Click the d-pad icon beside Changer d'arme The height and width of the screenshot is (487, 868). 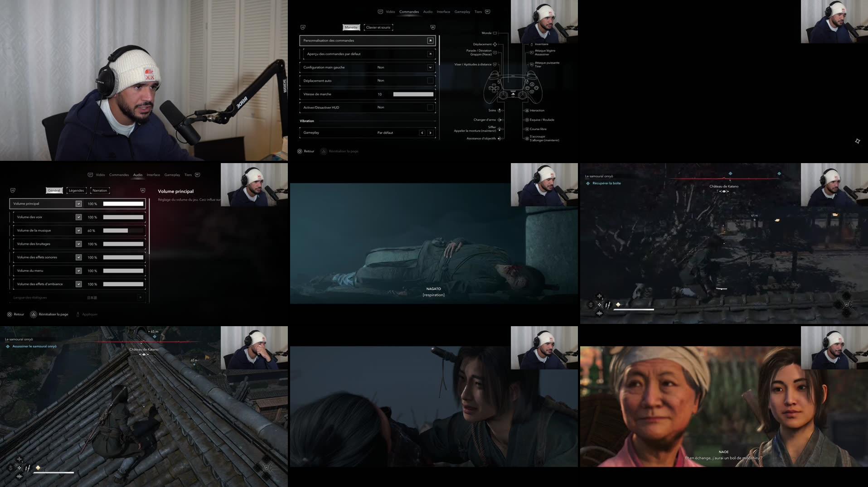click(499, 120)
